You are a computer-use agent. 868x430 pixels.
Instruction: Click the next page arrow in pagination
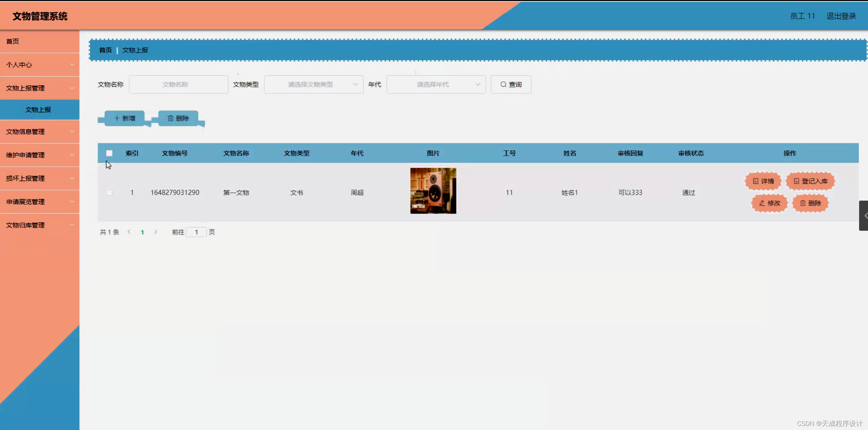tap(155, 232)
